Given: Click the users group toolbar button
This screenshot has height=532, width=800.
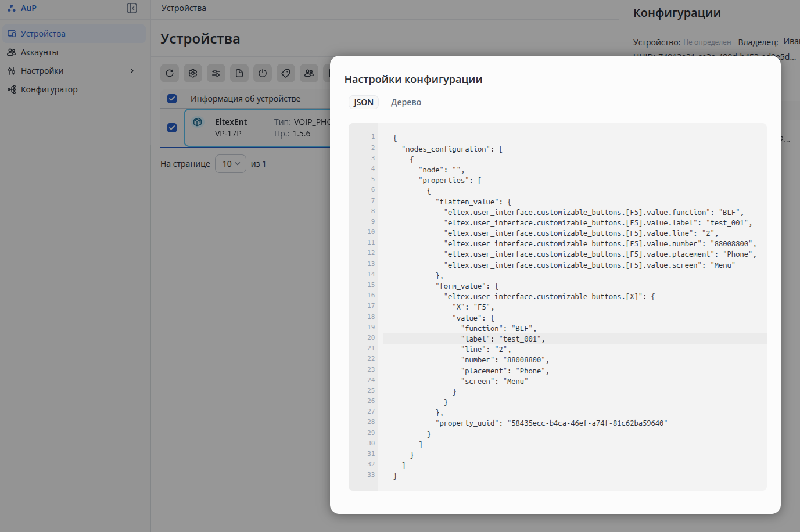Looking at the screenshot, I should tap(309, 73).
